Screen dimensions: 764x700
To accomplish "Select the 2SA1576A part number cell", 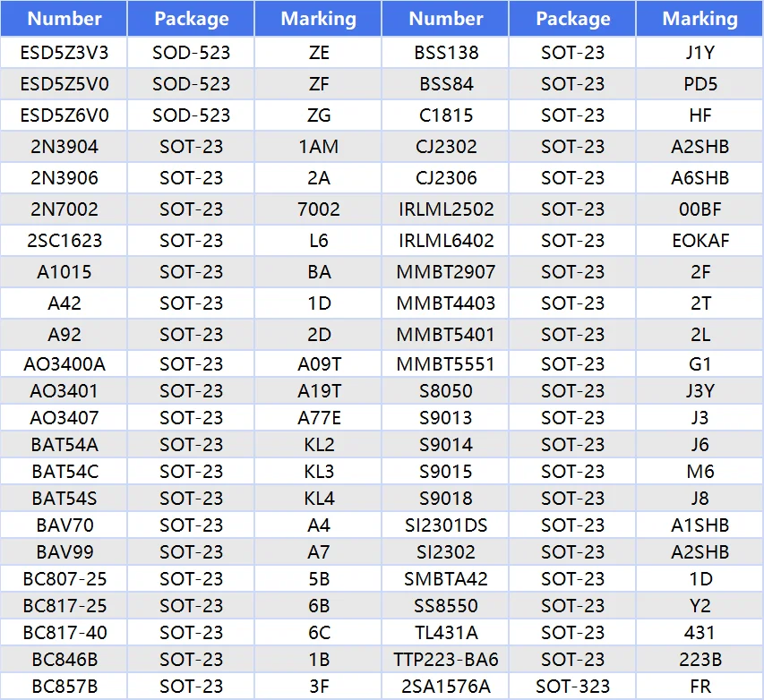I will (x=446, y=687).
